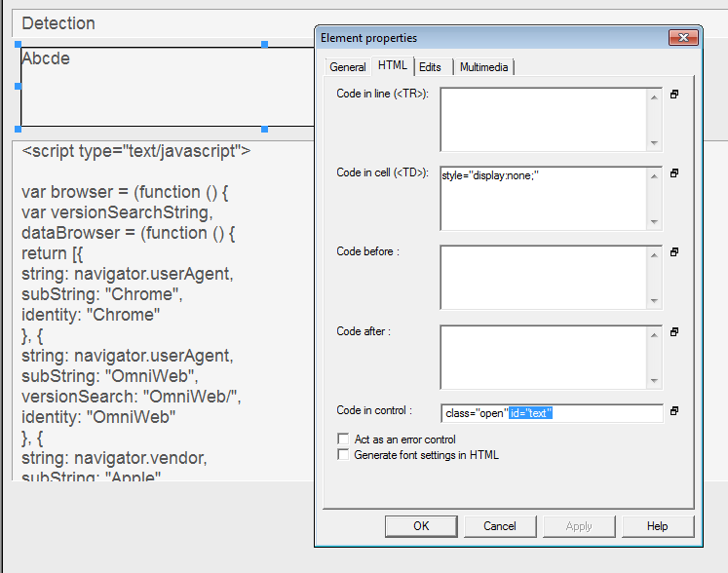Open Help for Element properties
This screenshot has width=728, height=573.
pos(658,526)
